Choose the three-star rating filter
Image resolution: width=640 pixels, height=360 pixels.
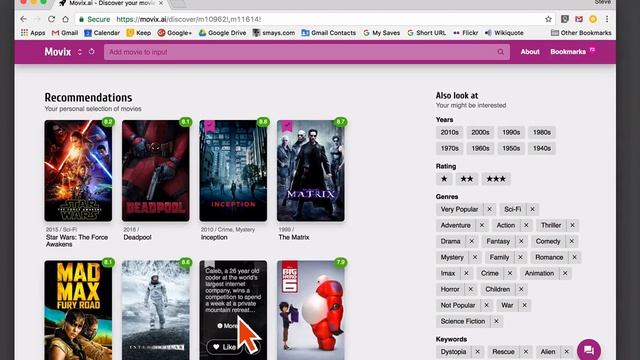(x=496, y=179)
